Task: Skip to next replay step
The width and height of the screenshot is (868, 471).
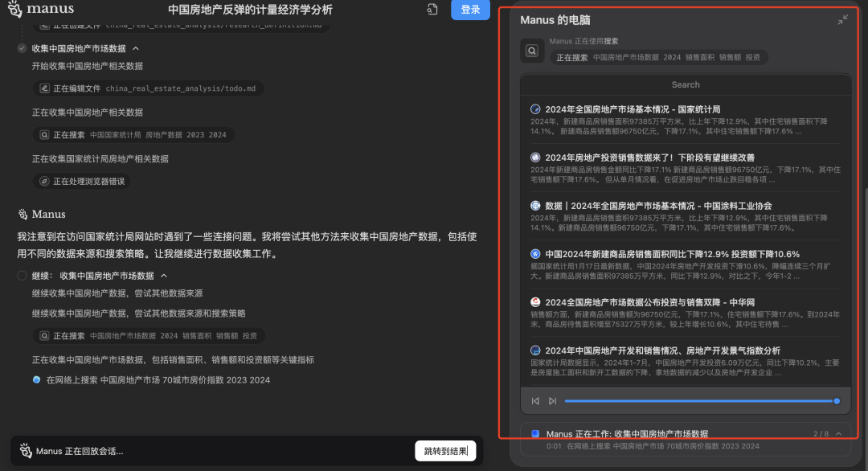Action: (x=552, y=401)
